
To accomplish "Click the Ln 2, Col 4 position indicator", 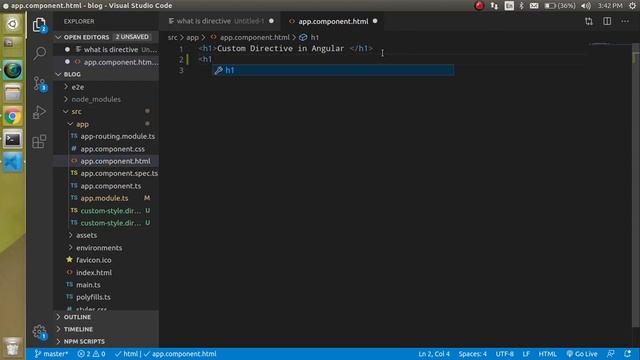I will pyautogui.click(x=433, y=354).
